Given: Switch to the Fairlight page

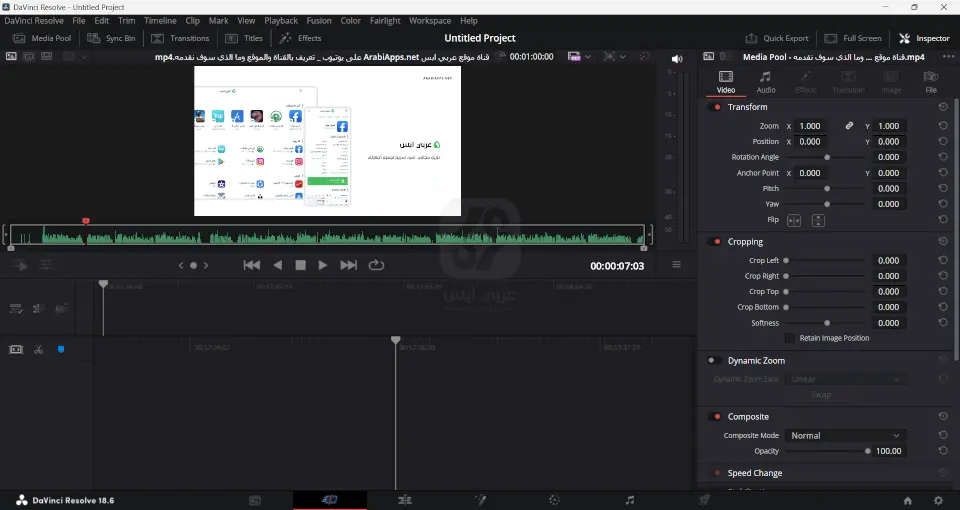Looking at the screenshot, I should [x=629, y=500].
